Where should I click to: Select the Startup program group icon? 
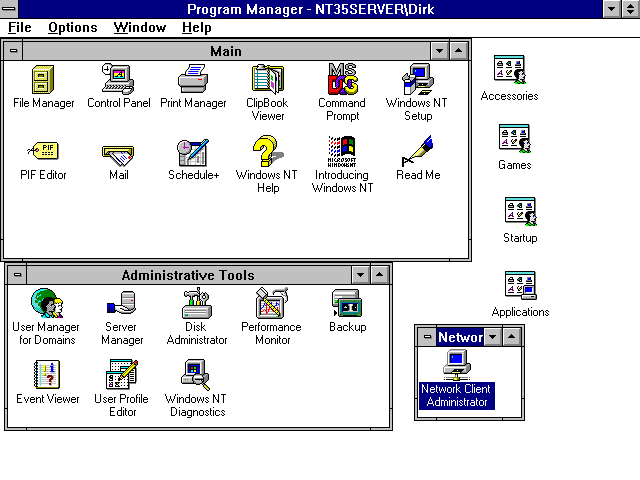[x=520, y=212]
